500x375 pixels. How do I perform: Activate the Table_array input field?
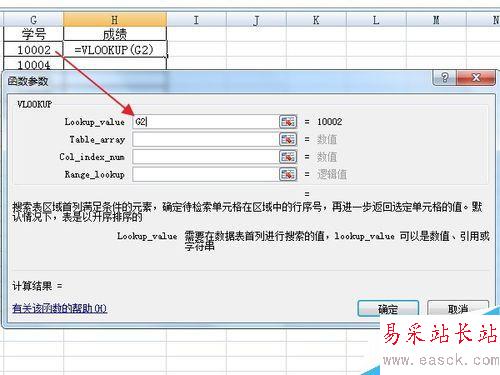coord(205,139)
